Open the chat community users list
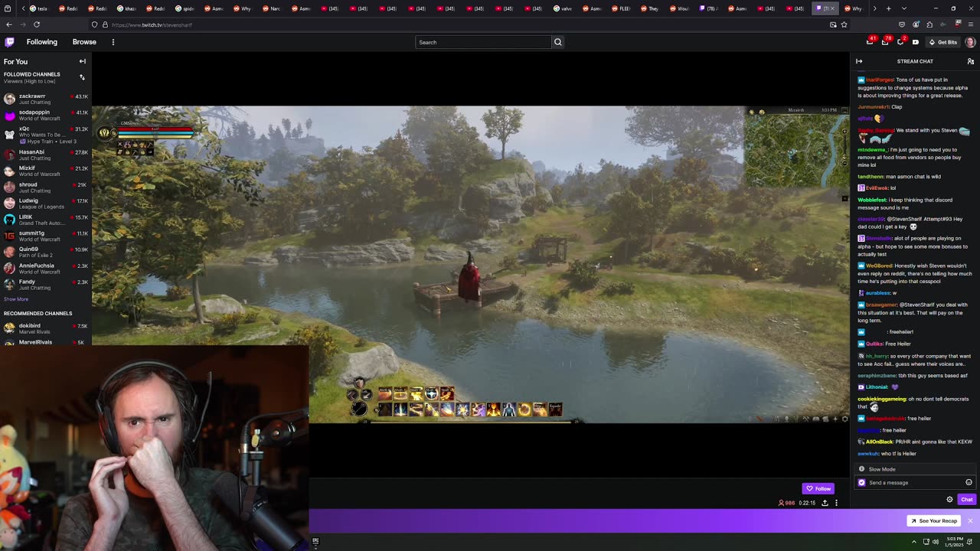 click(970, 61)
